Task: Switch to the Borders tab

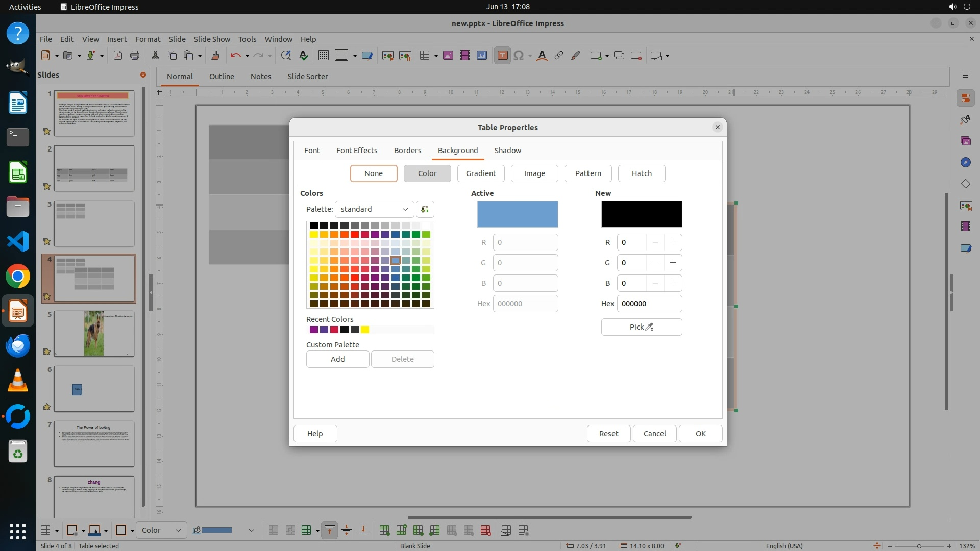Action: (407, 151)
